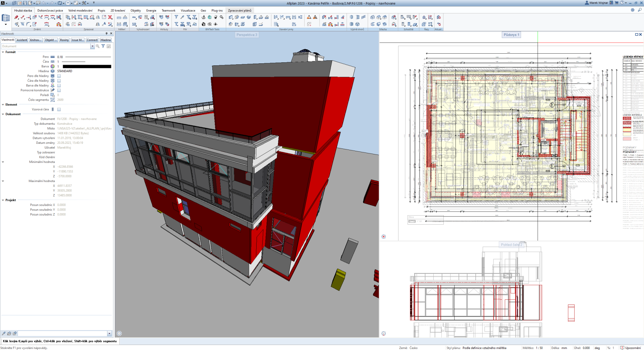
Task: Select the funnel filter tool in Filtr group
Action: click(176, 17)
